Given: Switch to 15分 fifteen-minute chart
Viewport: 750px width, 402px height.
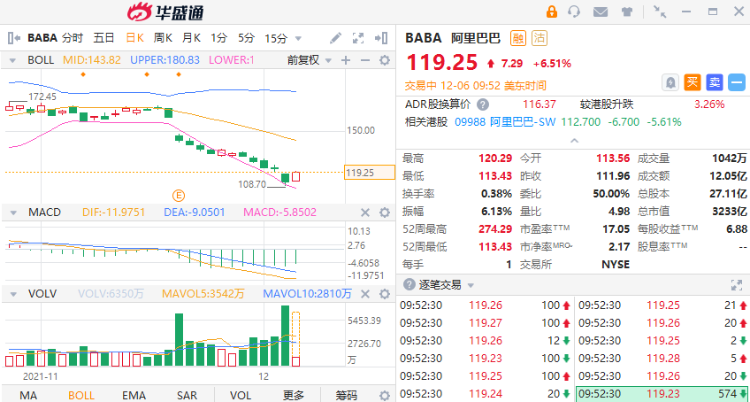Looking at the screenshot, I should [x=276, y=38].
